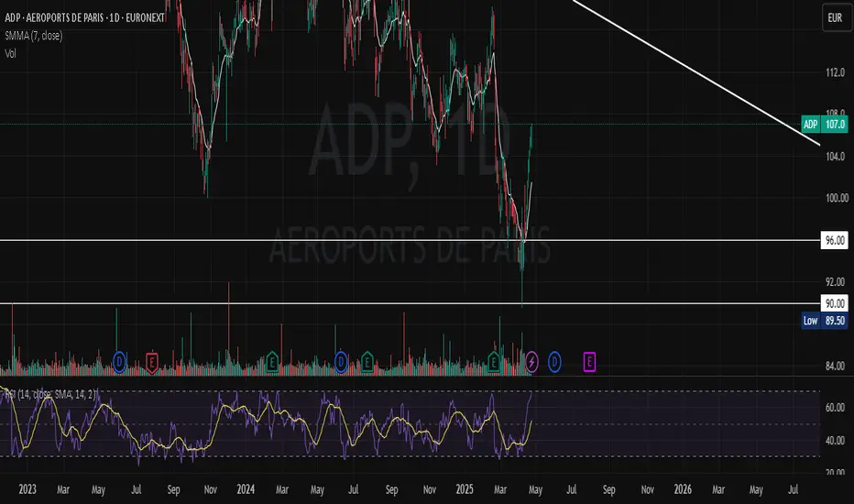Viewport: 854px width, 504px height.
Task: Click the purple lightning bolt event marker
Action: click(532, 362)
